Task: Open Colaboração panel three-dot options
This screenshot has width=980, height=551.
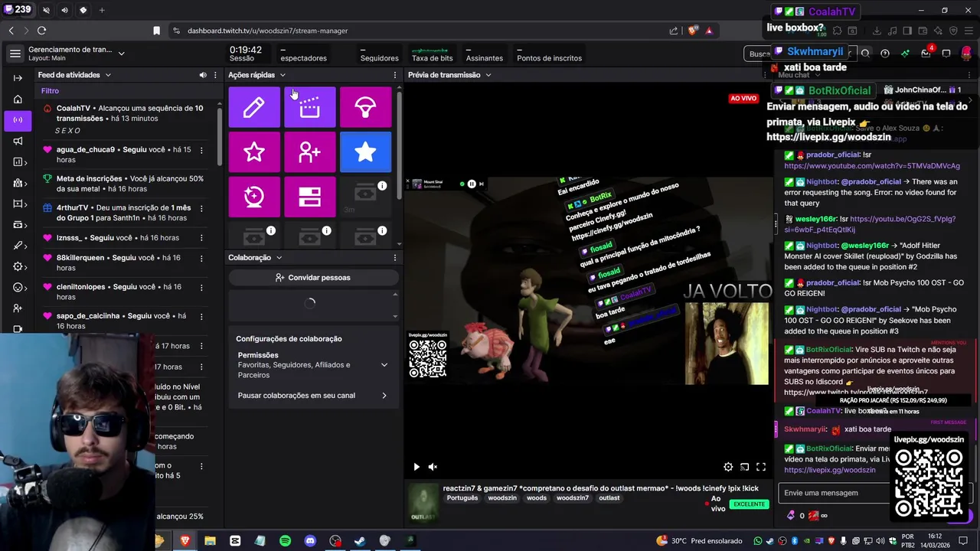Action: (x=394, y=258)
